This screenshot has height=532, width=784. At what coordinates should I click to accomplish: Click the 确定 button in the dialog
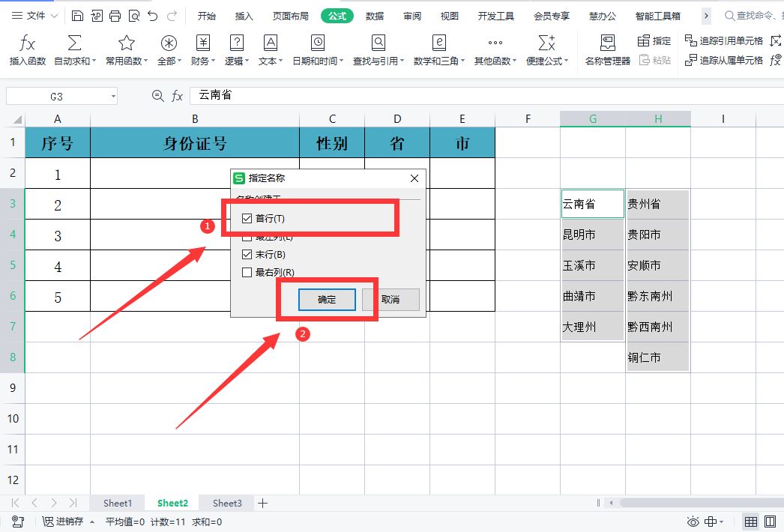click(327, 300)
